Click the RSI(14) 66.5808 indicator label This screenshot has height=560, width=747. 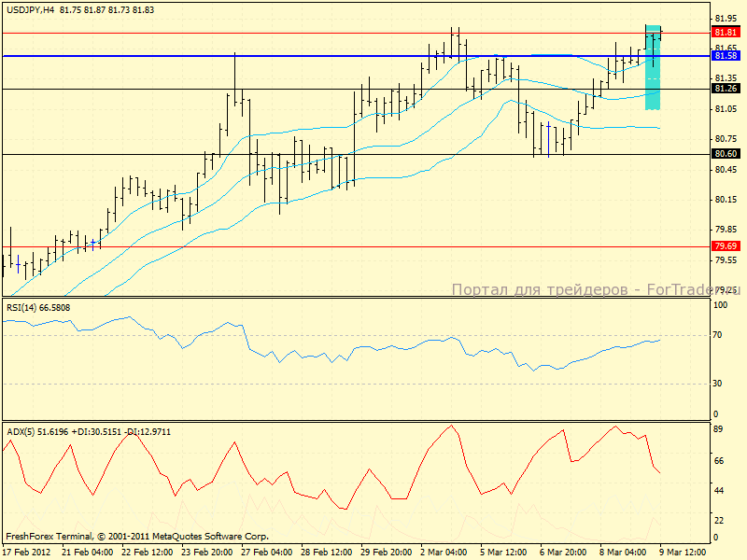(38, 306)
